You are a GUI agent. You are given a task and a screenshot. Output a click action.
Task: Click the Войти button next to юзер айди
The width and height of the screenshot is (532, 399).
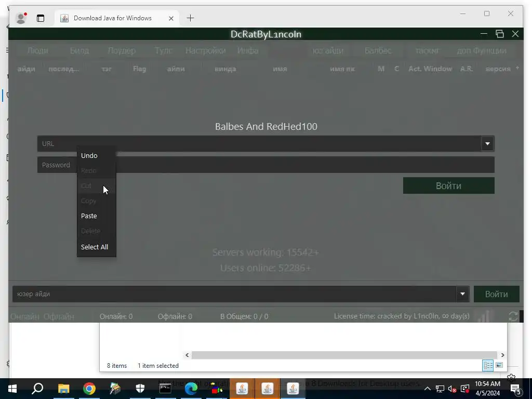tap(496, 294)
